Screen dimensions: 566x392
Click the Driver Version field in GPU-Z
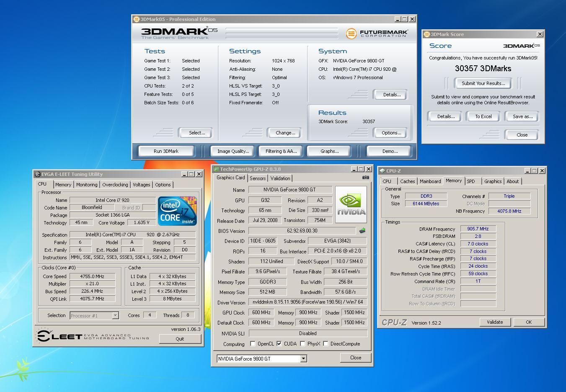coord(308,302)
